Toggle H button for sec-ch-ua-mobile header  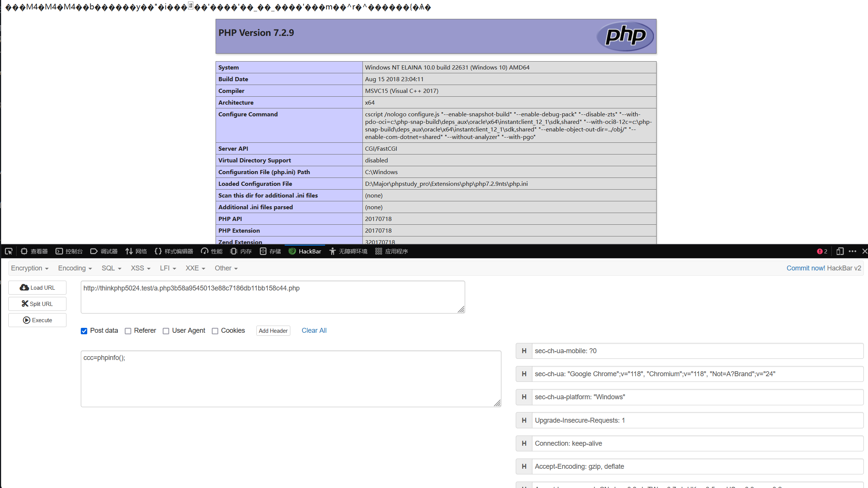point(524,351)
